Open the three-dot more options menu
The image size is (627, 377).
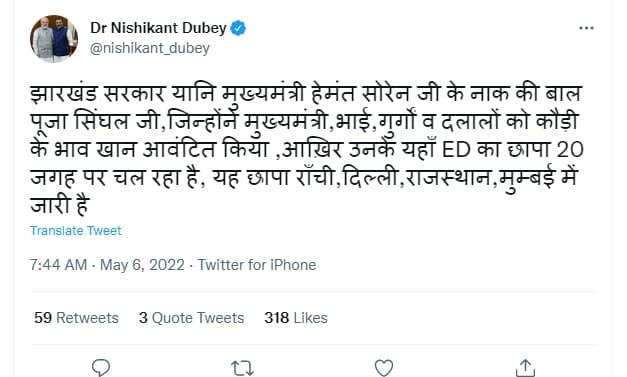(586, 28)
